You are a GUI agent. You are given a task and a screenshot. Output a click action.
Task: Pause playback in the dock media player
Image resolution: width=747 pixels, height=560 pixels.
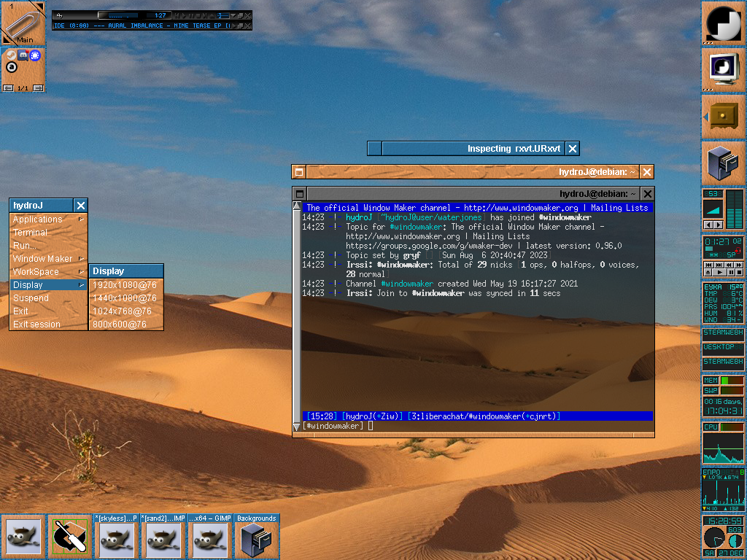click(x=730, y=272)
